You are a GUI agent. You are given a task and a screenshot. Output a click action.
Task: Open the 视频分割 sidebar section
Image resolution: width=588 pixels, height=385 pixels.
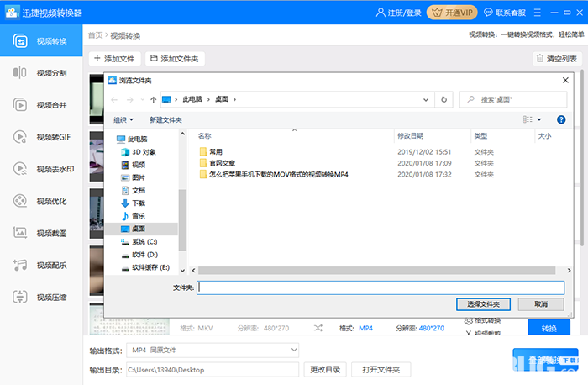coord(41,73)
